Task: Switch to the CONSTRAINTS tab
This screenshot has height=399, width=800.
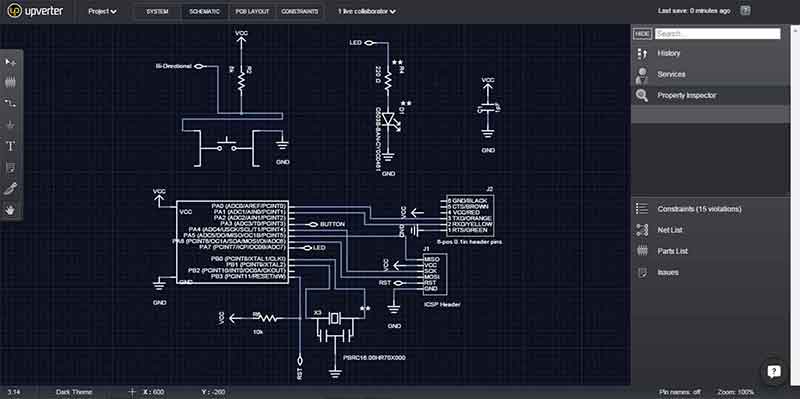Action: [x=299, y=11]
